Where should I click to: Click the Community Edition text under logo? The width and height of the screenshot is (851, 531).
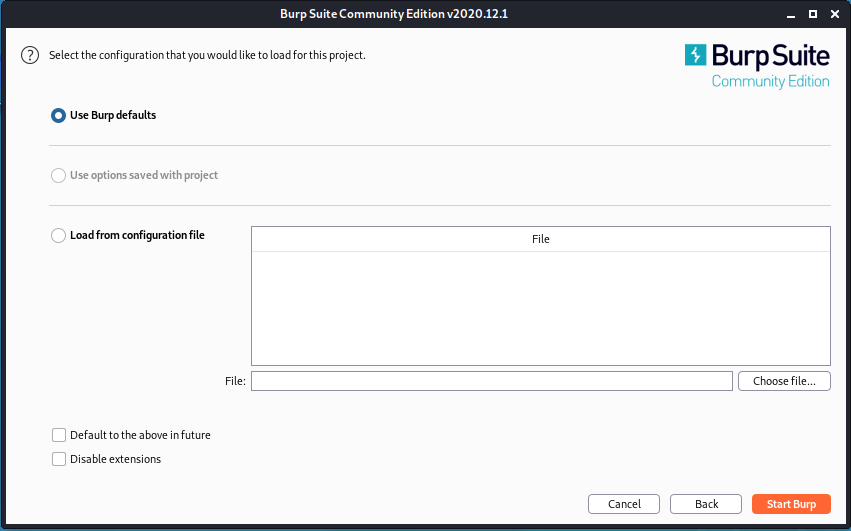(x=770, y=81)
